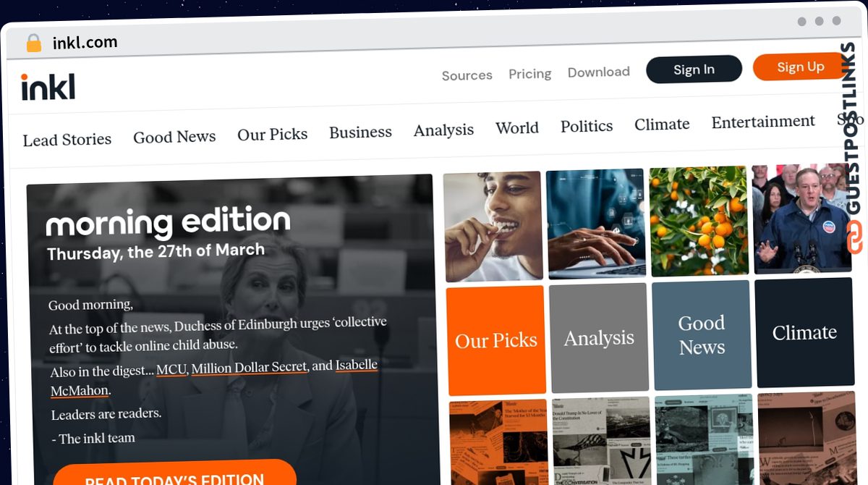
Task: Open the grey Analysis tile
Action: point(599,337)
